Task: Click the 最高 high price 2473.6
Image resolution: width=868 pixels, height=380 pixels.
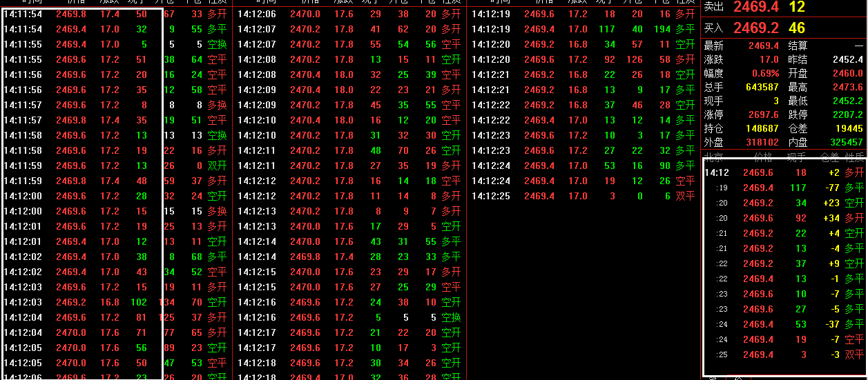Action: [847, 88]
